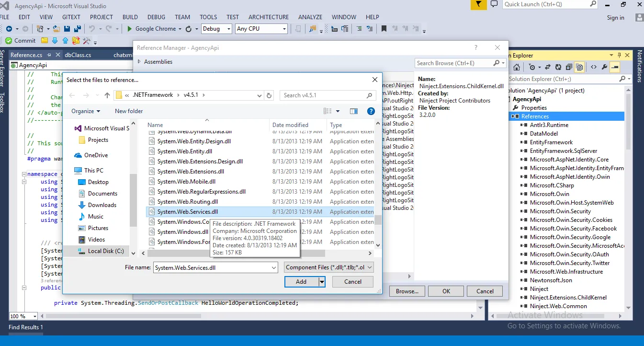
Task: Open the zoom percent dropdown in the editor
Action: point(35,316)
